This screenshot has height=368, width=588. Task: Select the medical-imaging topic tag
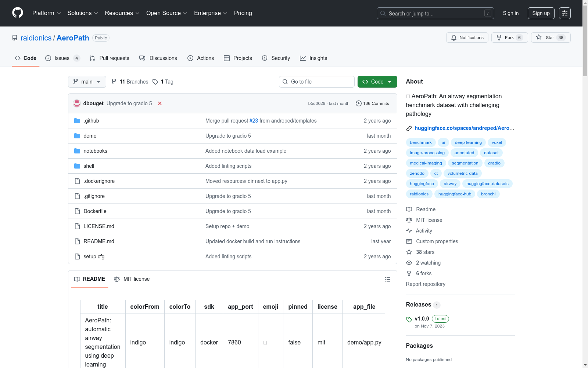[426, 163]
